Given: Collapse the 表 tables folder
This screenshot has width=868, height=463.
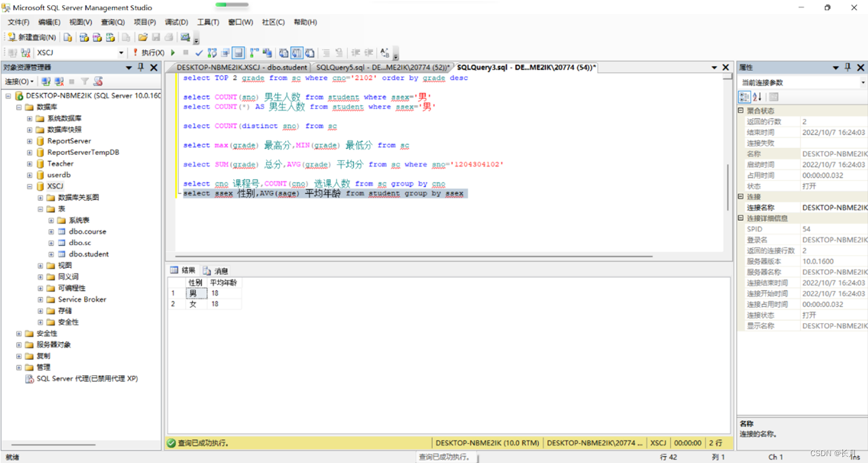Looking at the screenshot, I should (x=41, y=209).
